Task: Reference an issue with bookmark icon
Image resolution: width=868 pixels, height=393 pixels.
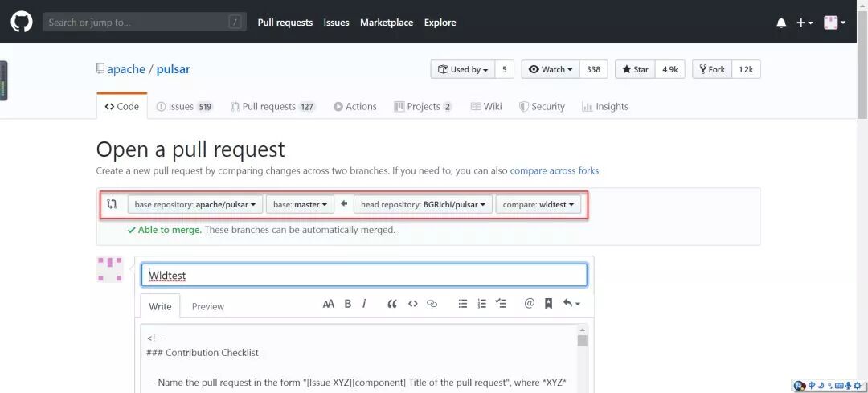Action: tap(549, 303)
